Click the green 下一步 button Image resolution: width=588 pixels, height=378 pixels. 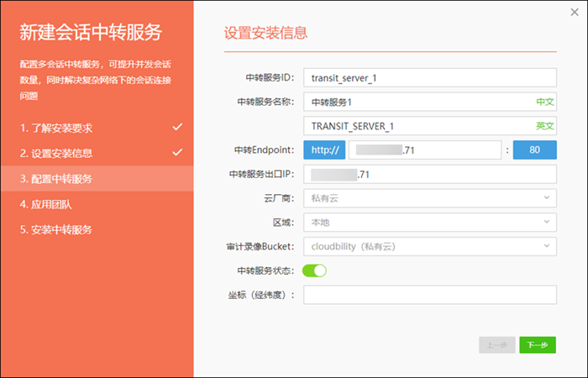point(538,345)
